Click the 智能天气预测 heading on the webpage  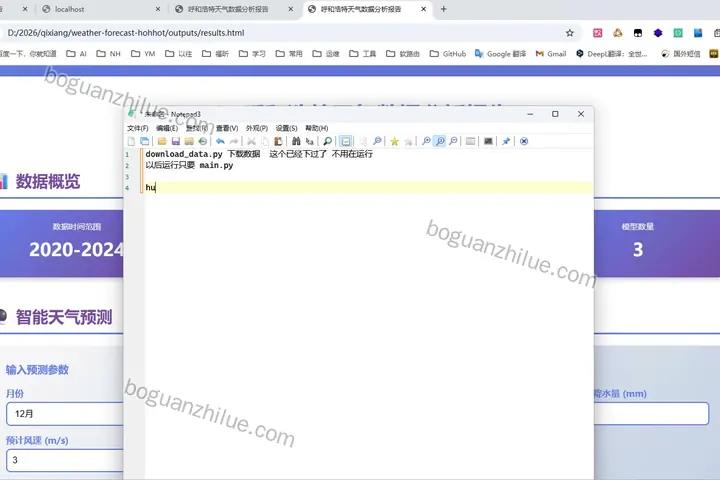[64, 317]
